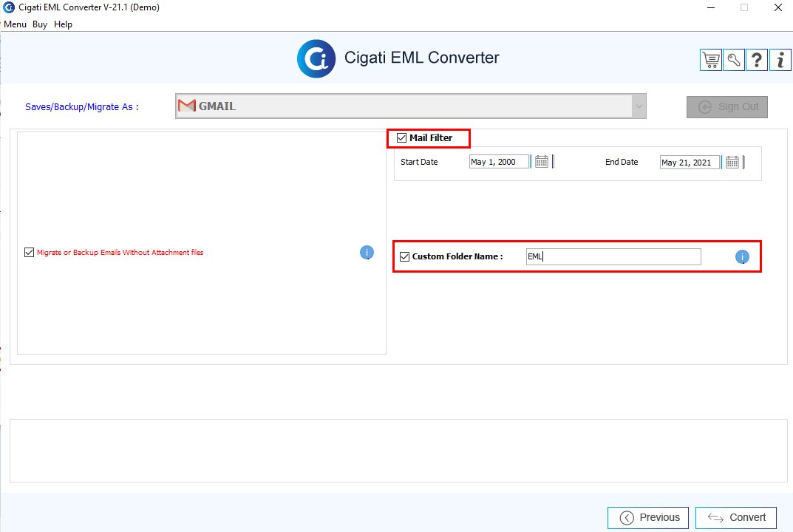793x532 pixels.
Task: Expand the Saves/Backup/Migrate As dropdown
Action: tap(639, 106)
